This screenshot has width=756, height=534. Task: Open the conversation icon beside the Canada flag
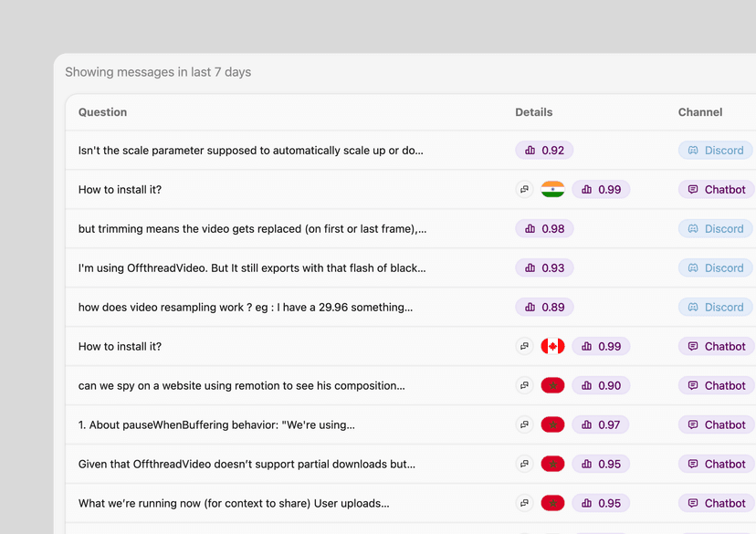[x=524, y=346]
